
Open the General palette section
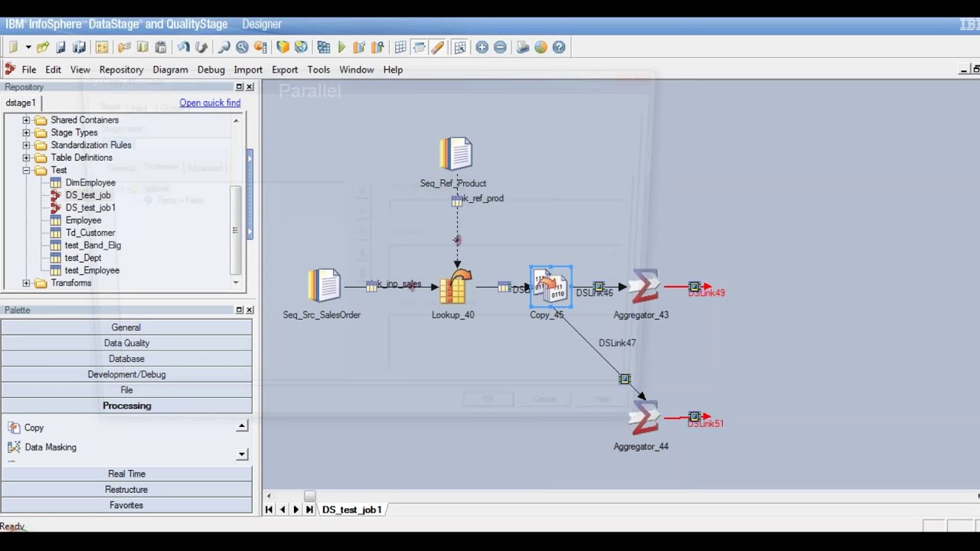click(x=126, y=328)
